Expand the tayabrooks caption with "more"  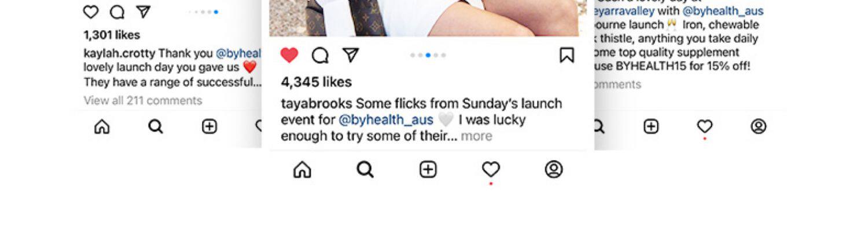[x=476, y=136]
